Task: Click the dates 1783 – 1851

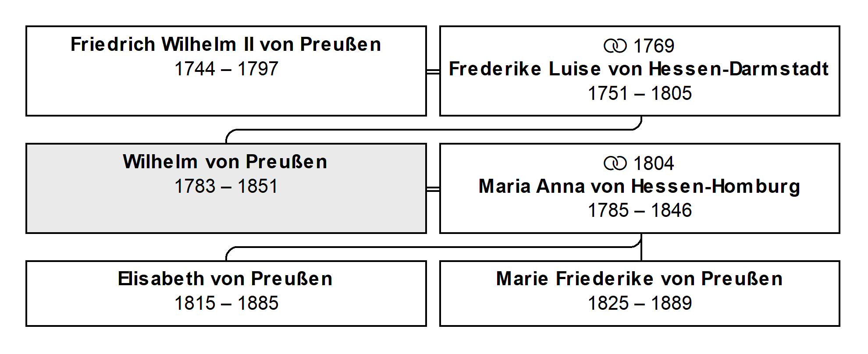Action: point(226,186)
